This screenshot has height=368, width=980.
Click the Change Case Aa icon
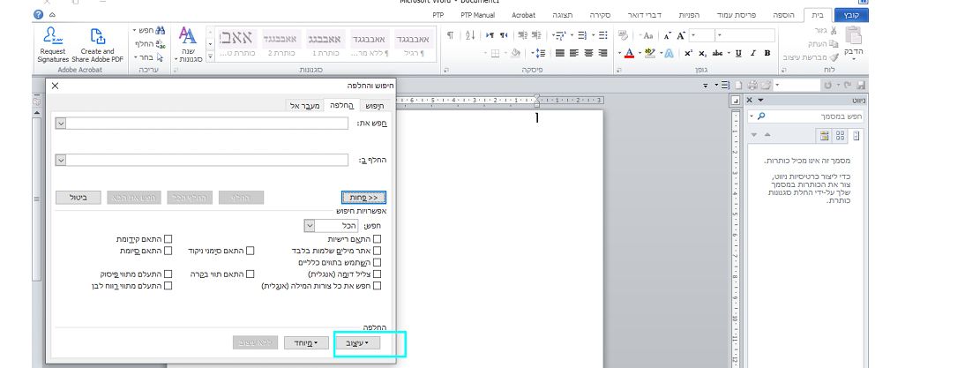click(x=648, y=35)
